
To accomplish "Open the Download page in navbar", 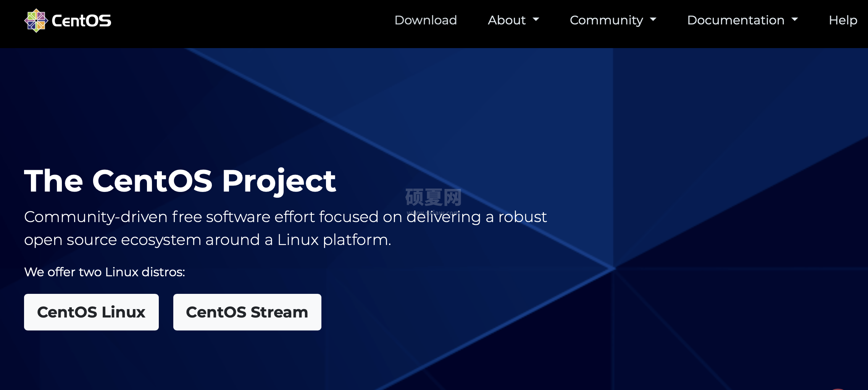I will (426, 20).
